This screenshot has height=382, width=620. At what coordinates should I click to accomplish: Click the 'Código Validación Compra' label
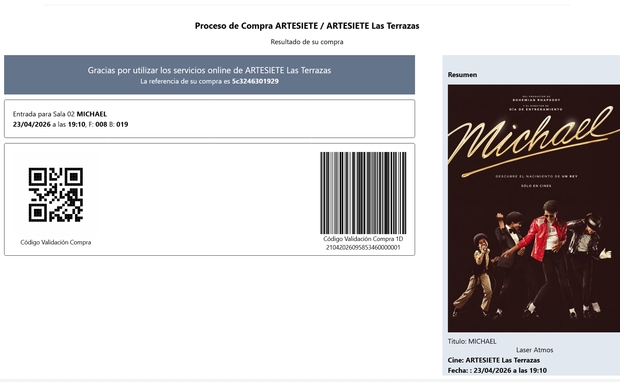tap(56, 242)
